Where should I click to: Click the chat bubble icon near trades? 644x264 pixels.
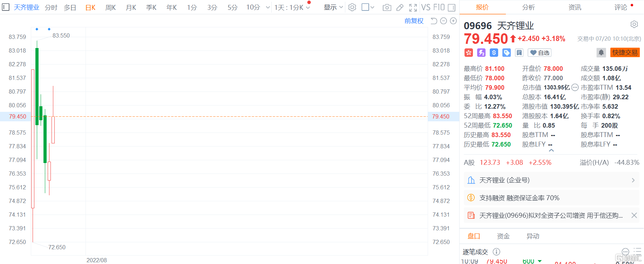tap(625, 252)
